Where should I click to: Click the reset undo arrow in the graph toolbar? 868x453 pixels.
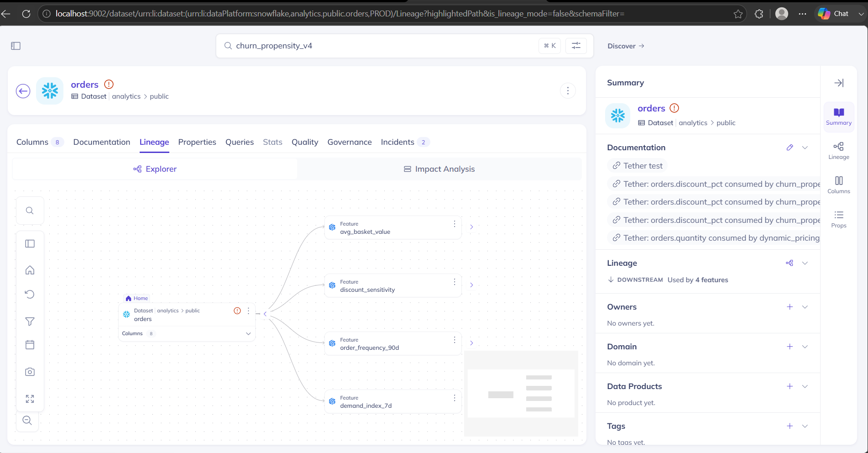point(30,294)
